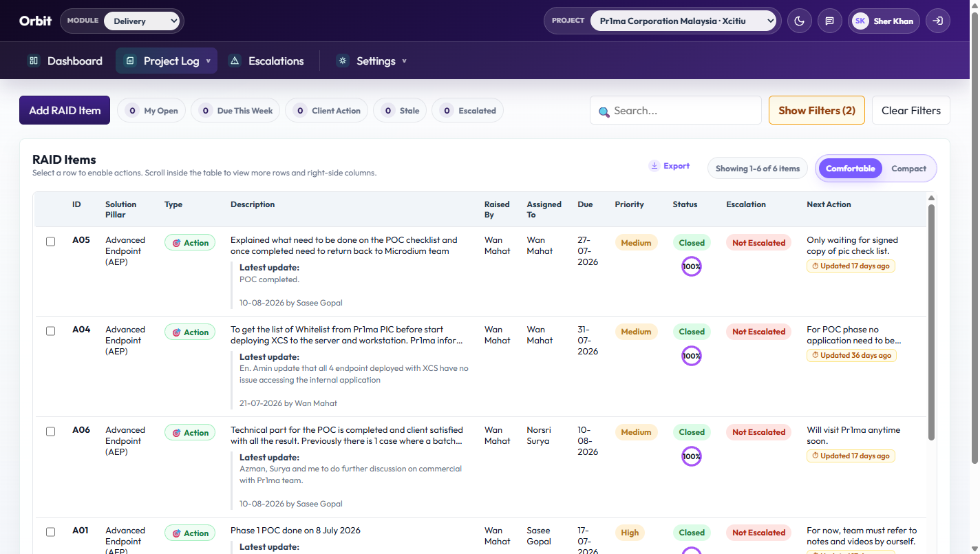The height and width of the screenshot is (554, 980).
Task: Click the Action target icon in row A06
Action: tap(176, 433)
